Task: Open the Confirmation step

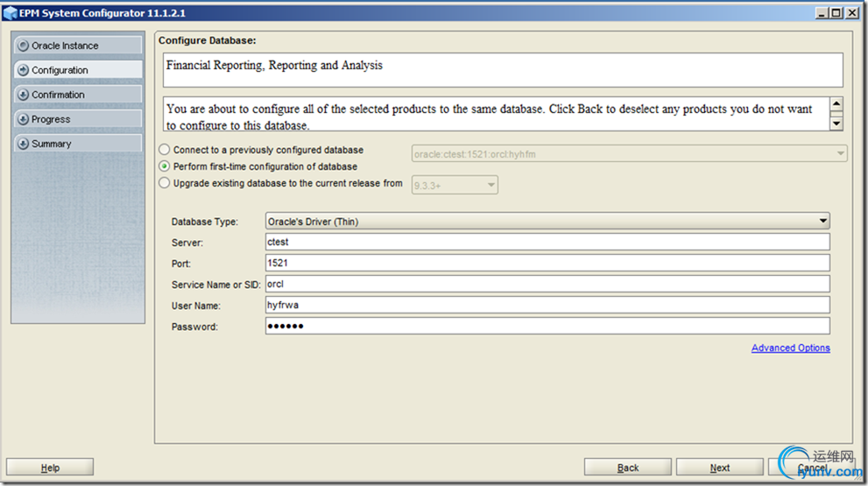Action: tap(78, 95)
